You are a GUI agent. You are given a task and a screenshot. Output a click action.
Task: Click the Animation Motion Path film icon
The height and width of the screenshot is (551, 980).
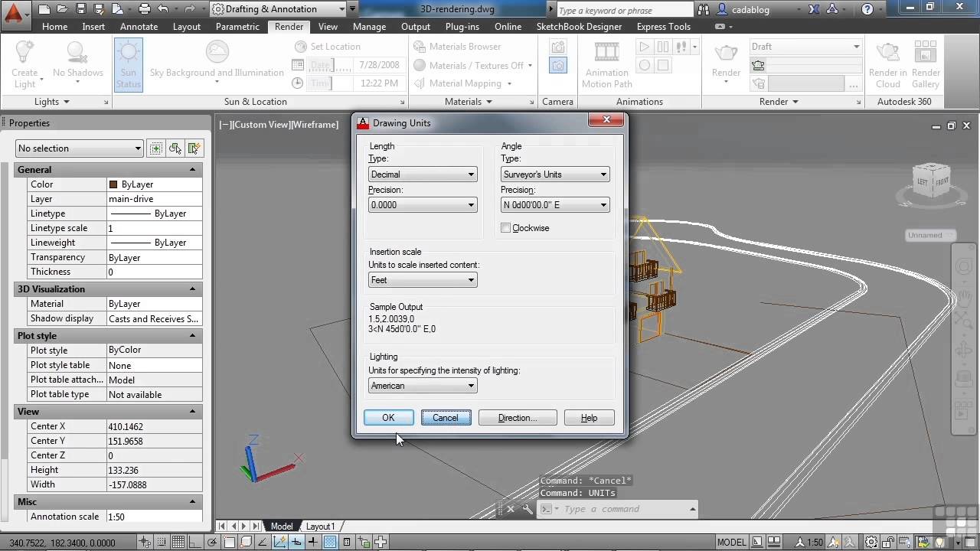coord(606,52)
